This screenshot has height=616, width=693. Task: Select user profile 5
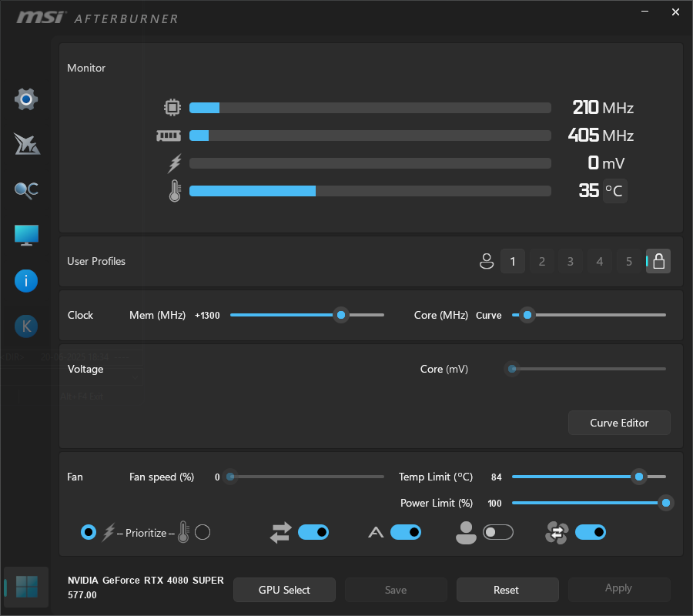[x=629, y=261]
